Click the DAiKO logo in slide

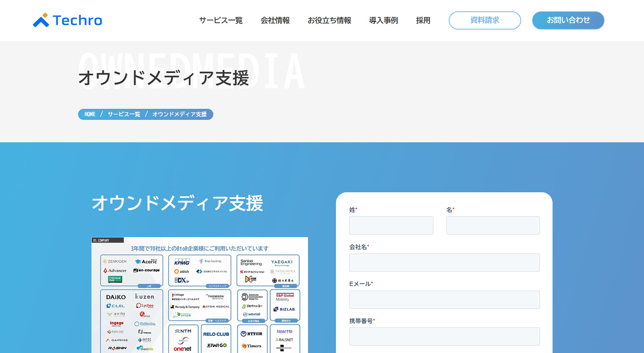[x=116, y=297]
